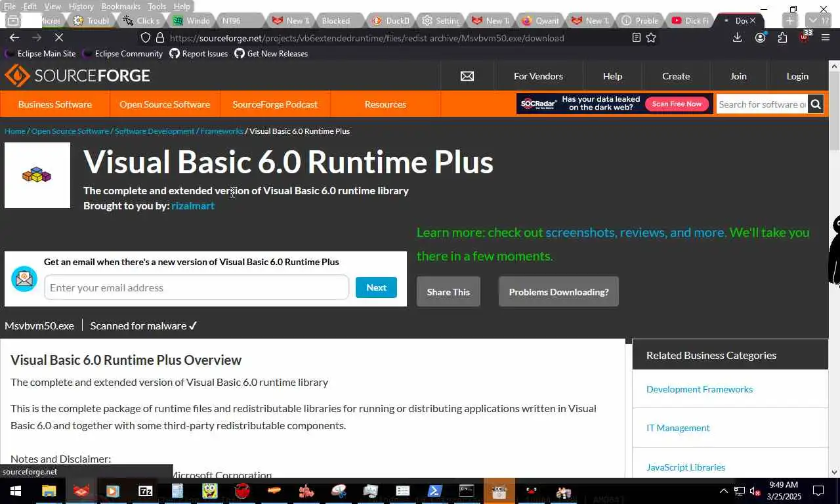The image size is (840, 504).
Task: Focus the Enter your email address field
Action: [x=196, y=287]
